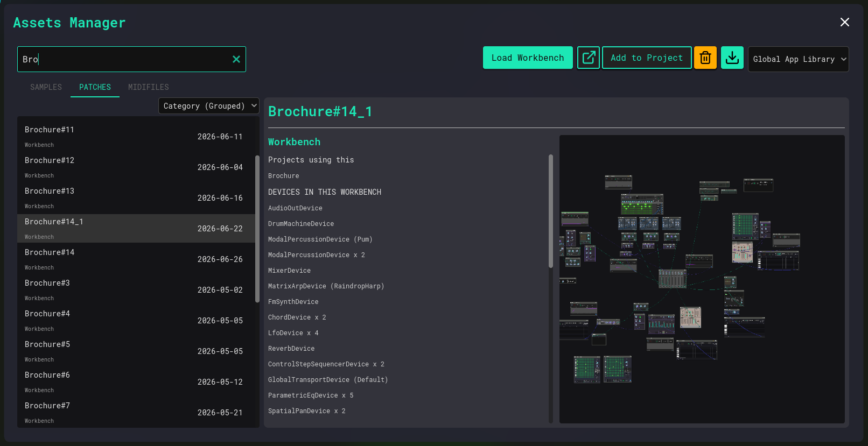Download the selected patch
The height and width of the screenshot is (446, 868).
pyautogui.click(x=732, y=58)
